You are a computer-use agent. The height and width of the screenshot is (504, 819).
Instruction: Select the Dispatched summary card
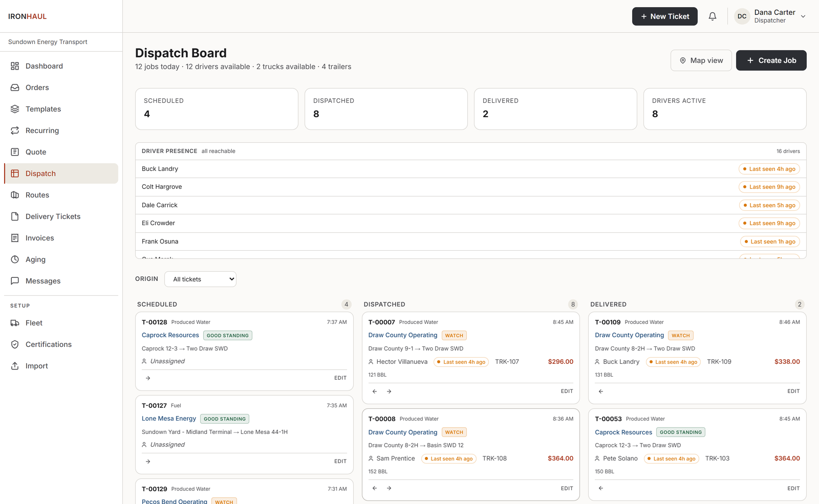click(x=386, y=109)
